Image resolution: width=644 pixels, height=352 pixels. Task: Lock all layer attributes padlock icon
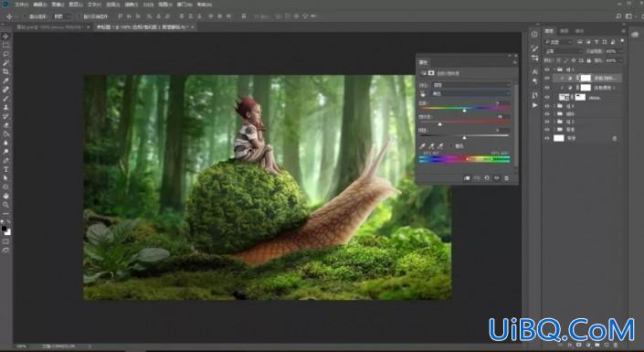pos(588,60)
